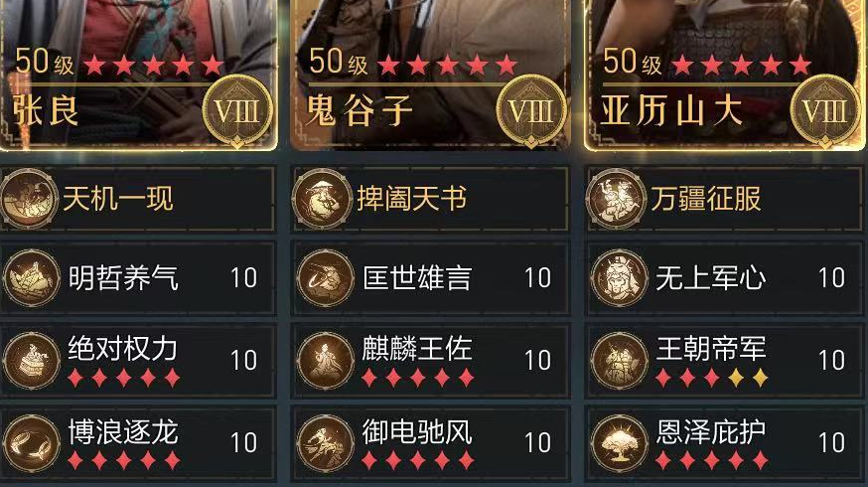
Task: Tap the VIII badge on 张良's card
Action: (x=237, y=110)
